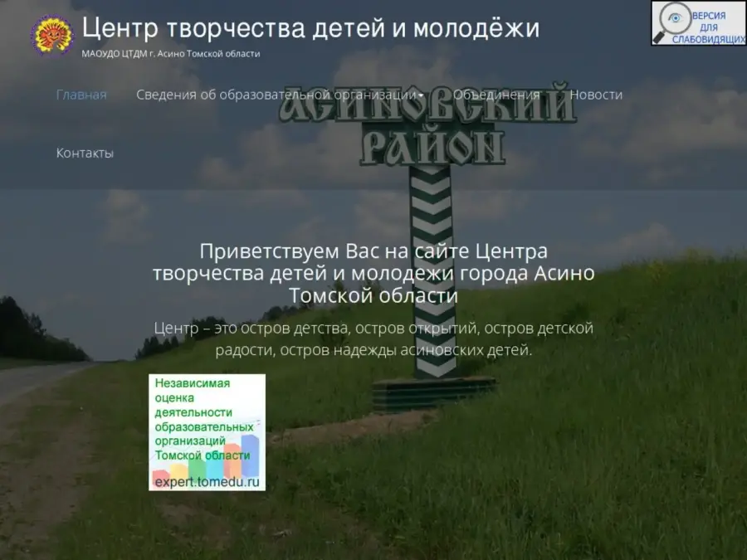
Task: Expand 'Сведения об образовательной организации' dropdown
Action: pos(280,95)
